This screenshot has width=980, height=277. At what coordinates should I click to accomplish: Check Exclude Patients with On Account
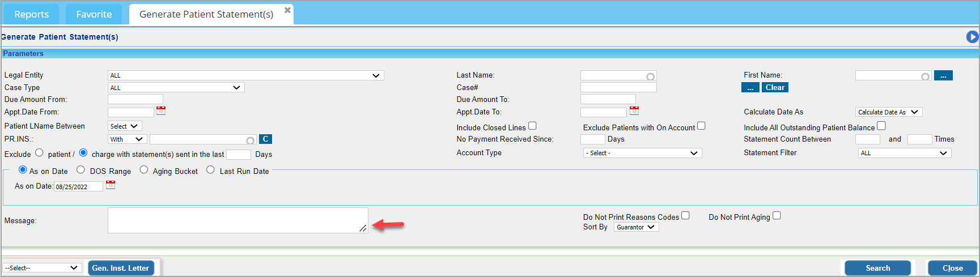701,126
